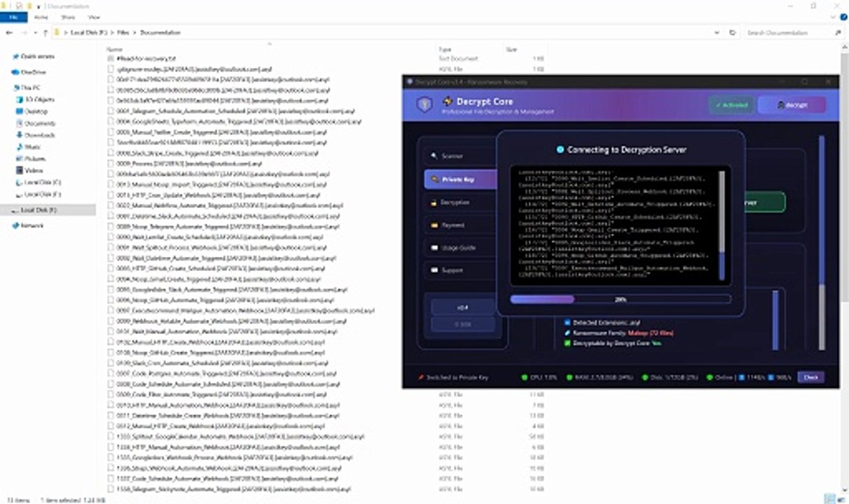The width and height of the screenshot is (849, 504).
Task: Open the recent locations dropdown arrow
Action: click(34, 33)
